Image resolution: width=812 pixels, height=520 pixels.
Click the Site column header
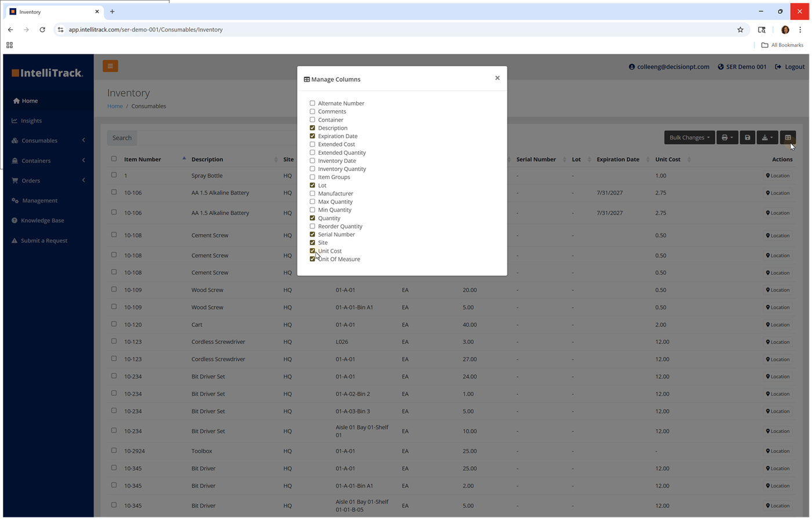click(x=288, y=159)
